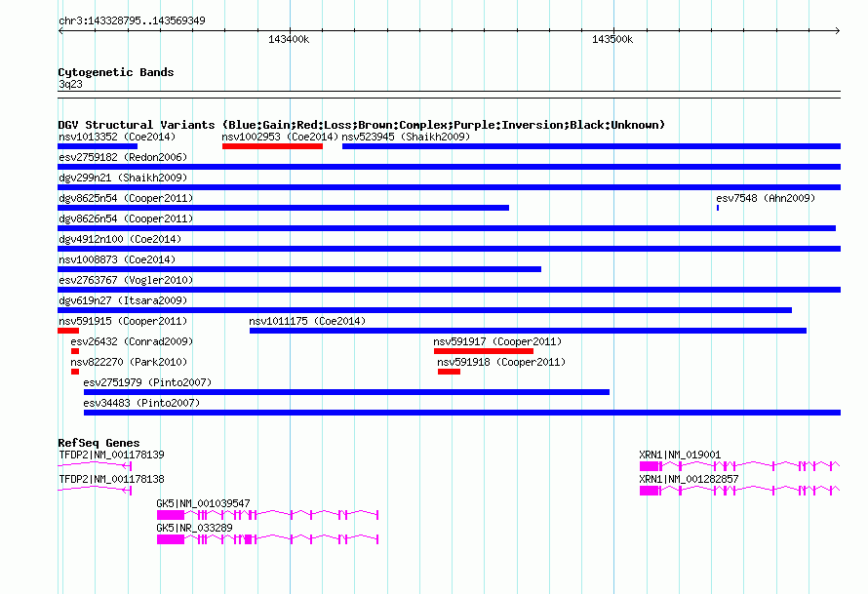Click the blue esv2751979 gain bar
The width and height of the screenshot is (868, 594).
pos(346,392)
